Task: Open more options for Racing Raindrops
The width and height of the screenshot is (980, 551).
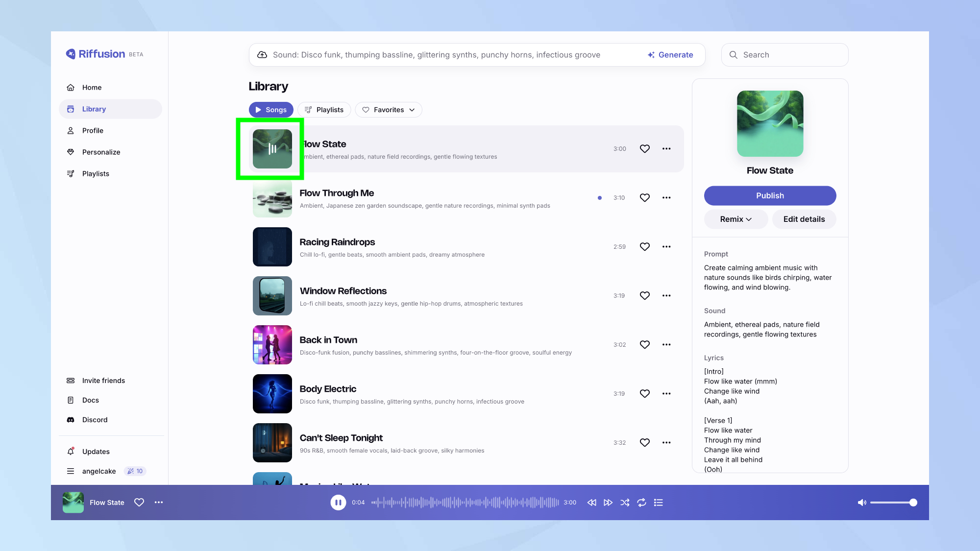Action: pos(666,247)
